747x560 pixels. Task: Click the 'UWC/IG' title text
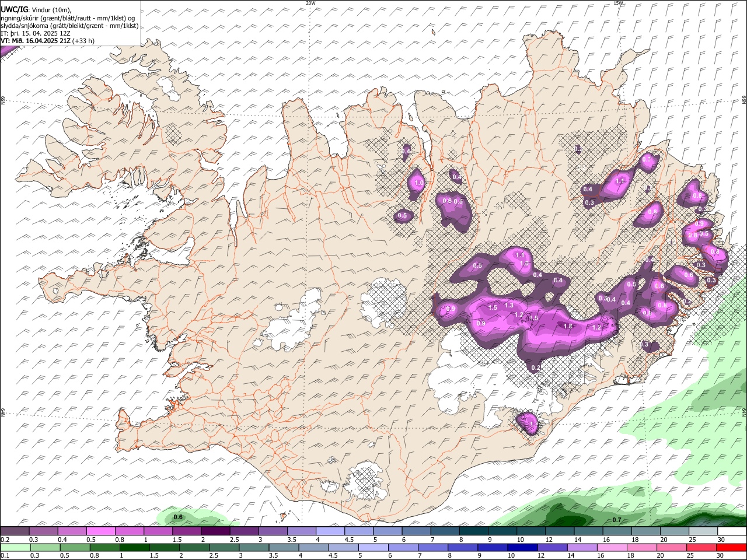coord(15,10)
